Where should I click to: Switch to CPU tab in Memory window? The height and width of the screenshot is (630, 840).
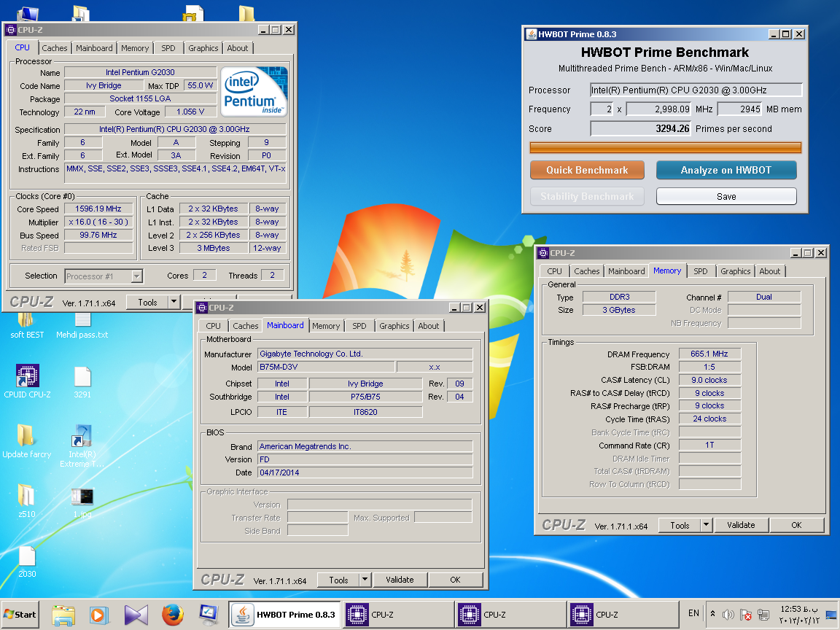[554, 271]
